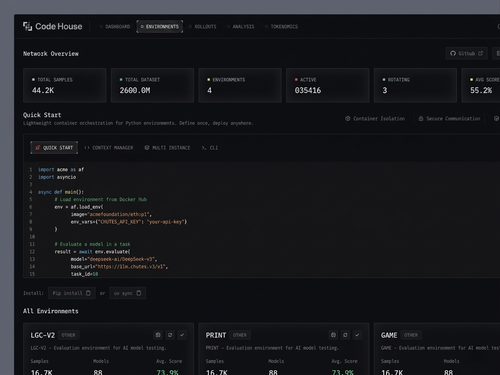Click the All Environments heading
This screenshot has width=500, height=375.
[x=51, y=311]
